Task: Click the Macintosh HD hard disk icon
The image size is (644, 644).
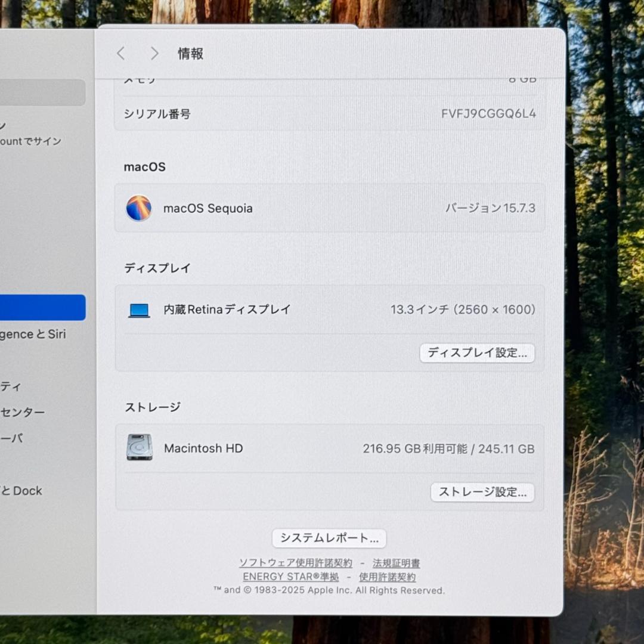Action: [139, 448]
